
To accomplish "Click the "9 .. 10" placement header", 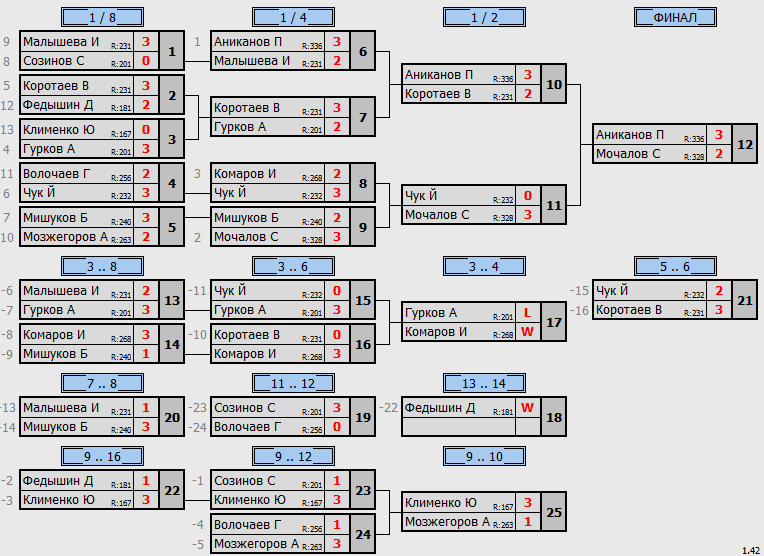I will tap(484, 456).
